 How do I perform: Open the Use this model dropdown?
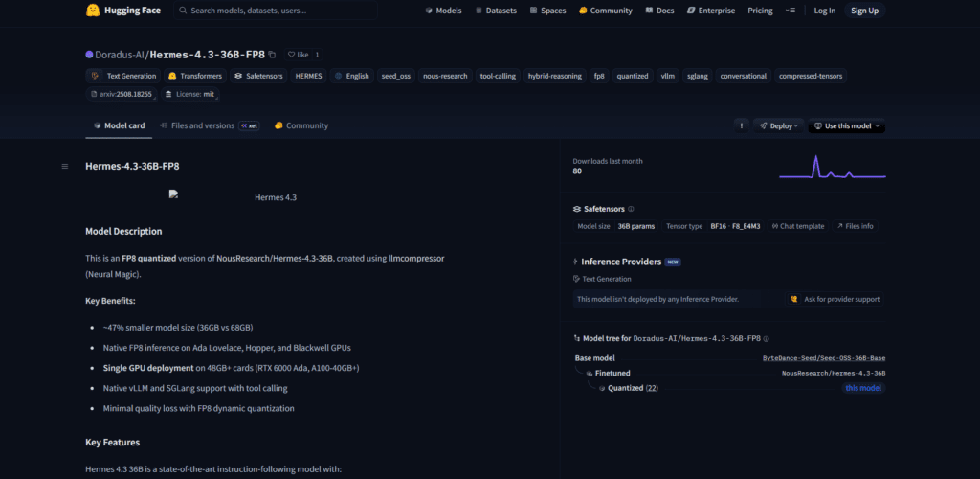click(847, 125)
